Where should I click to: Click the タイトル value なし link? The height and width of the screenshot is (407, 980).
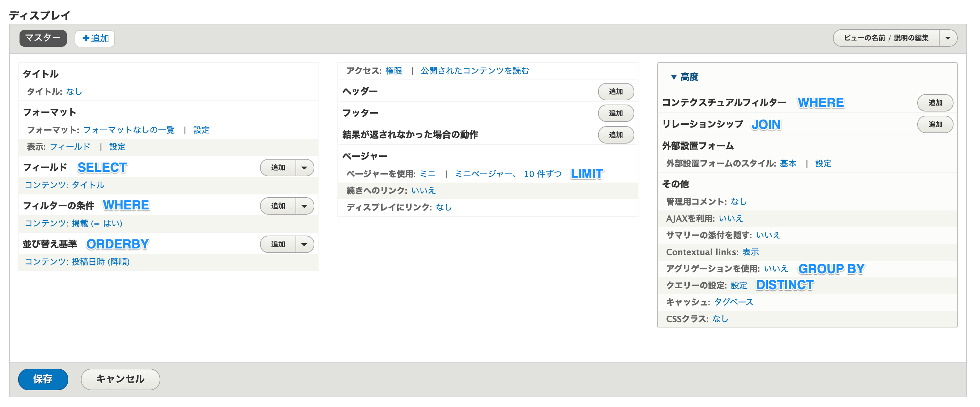click(74, 92)
